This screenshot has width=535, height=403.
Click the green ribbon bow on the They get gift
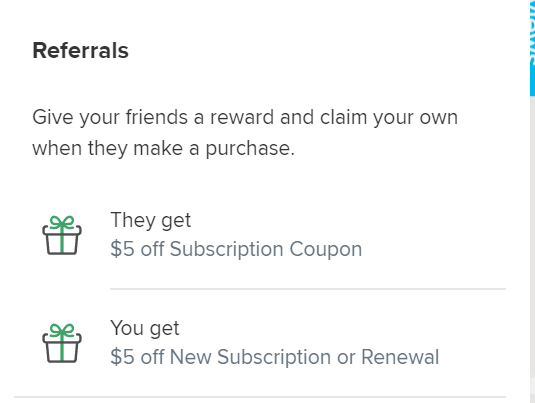coord(62,222)
